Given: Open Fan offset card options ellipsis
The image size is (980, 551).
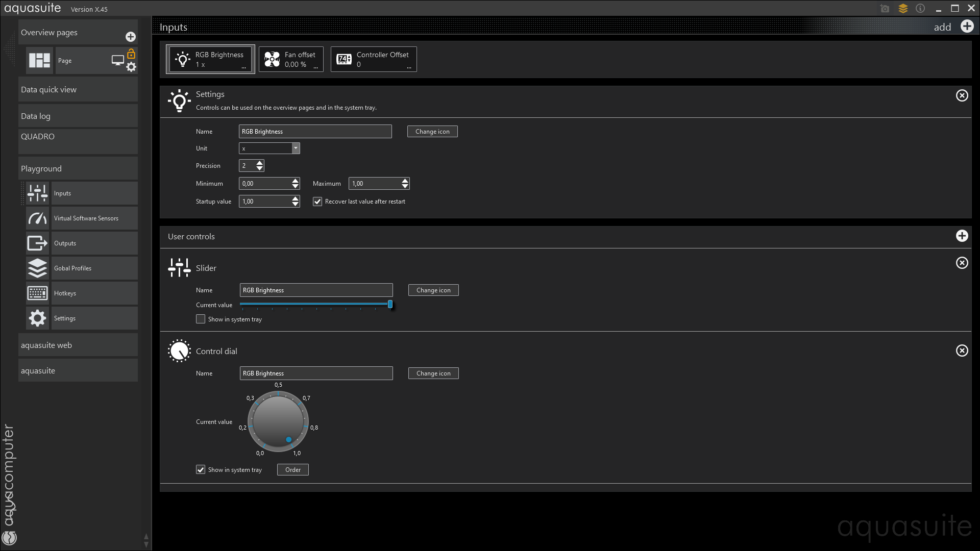Looking at the screenshot, I should pyautogui.click(x=316, y=67).
